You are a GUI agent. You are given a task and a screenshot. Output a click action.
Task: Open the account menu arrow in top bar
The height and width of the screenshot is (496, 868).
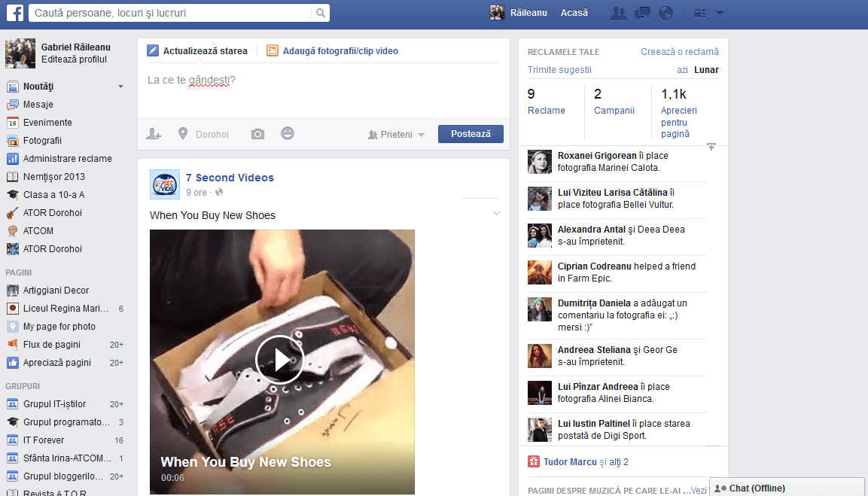[720, 13]
